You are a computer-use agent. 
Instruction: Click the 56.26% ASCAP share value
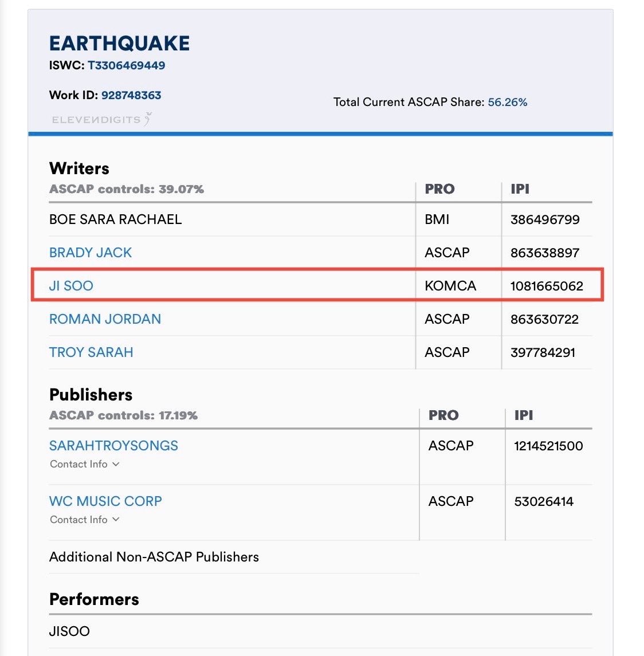pyautogui.click(x=508, y=102)
